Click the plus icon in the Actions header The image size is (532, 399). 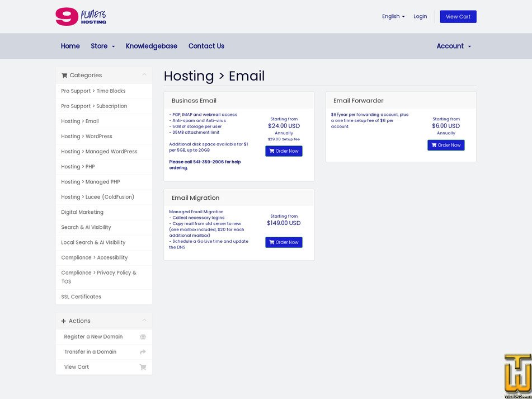click(x=63, y=321)
